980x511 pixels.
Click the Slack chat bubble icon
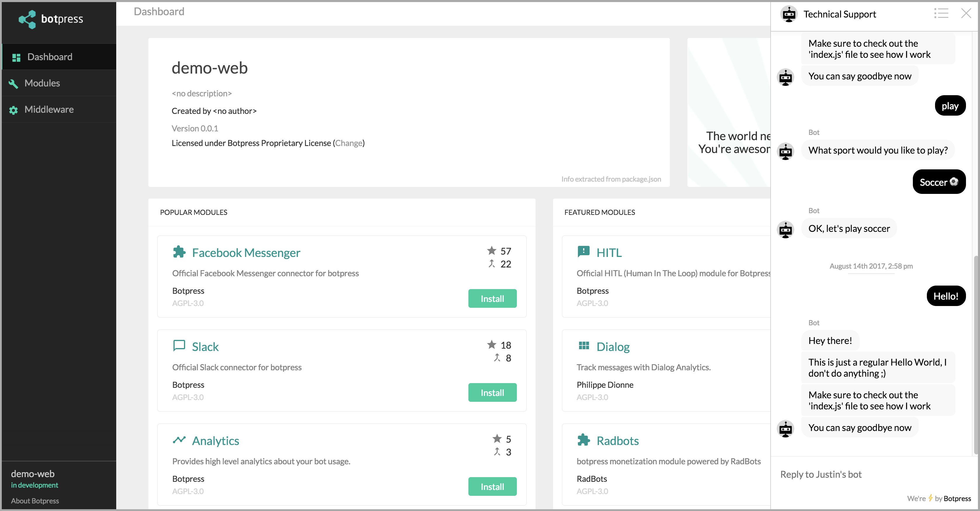pyautogui.click(x=179, y=345)
